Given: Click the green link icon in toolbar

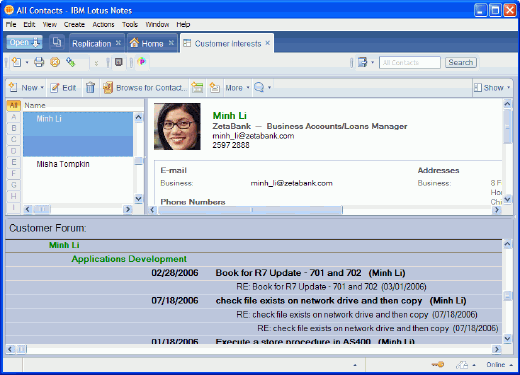Looking at the screenshot, I should click(71, 62).
